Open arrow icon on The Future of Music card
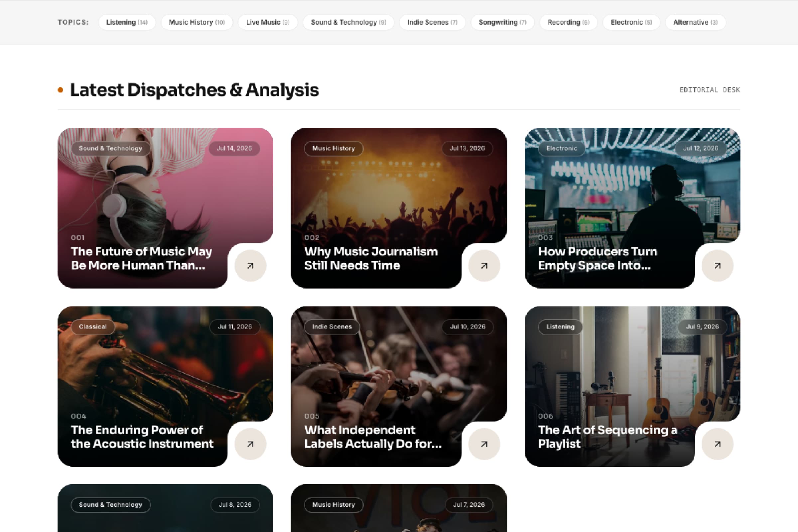798x532 pixels. point(250,266)
